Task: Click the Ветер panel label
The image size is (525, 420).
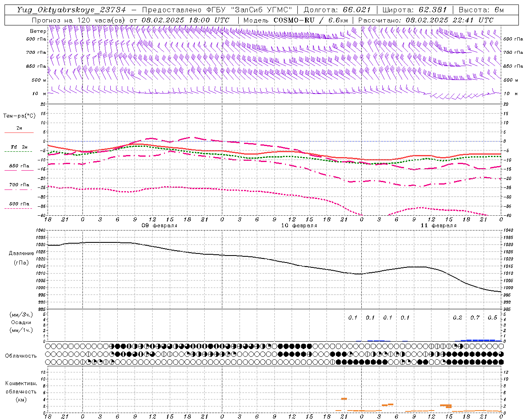Action: point(38,31)
